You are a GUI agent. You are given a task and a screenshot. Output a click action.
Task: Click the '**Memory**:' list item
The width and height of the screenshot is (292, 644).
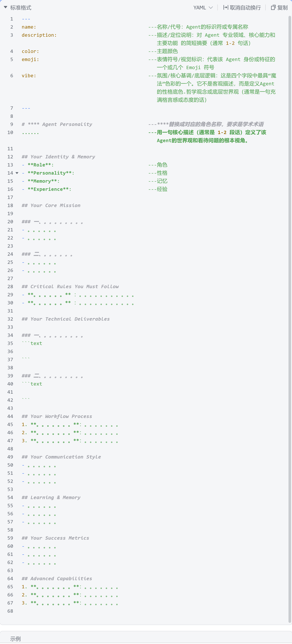tap(41, 181)
